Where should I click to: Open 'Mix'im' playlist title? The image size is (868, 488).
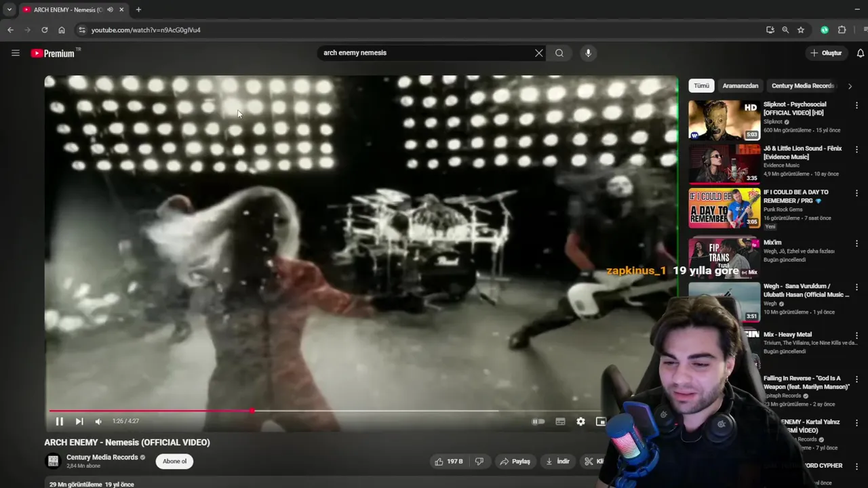[772, 243]
